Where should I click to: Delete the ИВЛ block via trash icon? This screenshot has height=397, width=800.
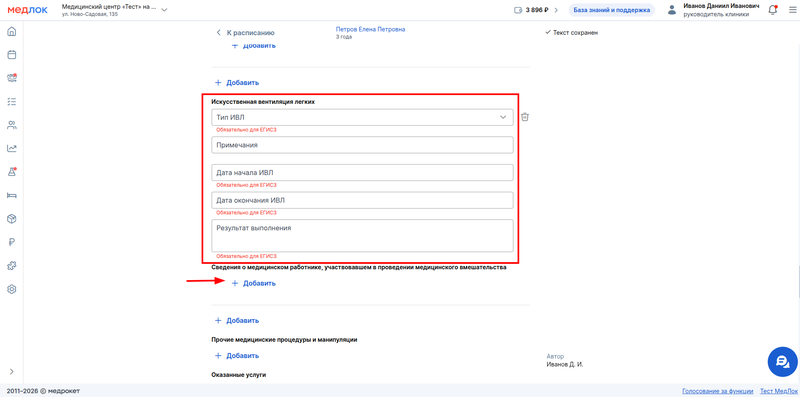pyautogui.click(x=525, y=117)
